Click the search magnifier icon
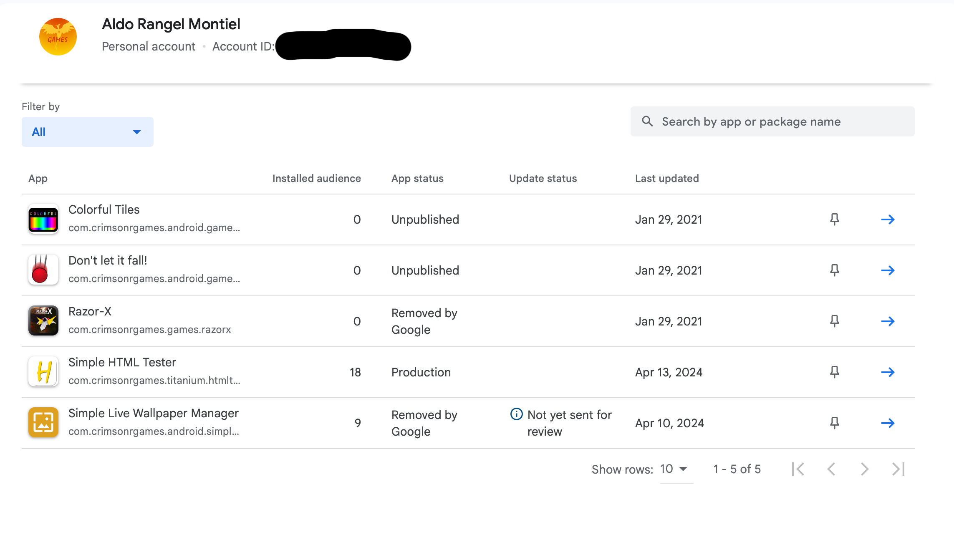This screenshot has width=954, height=560. 647,121
